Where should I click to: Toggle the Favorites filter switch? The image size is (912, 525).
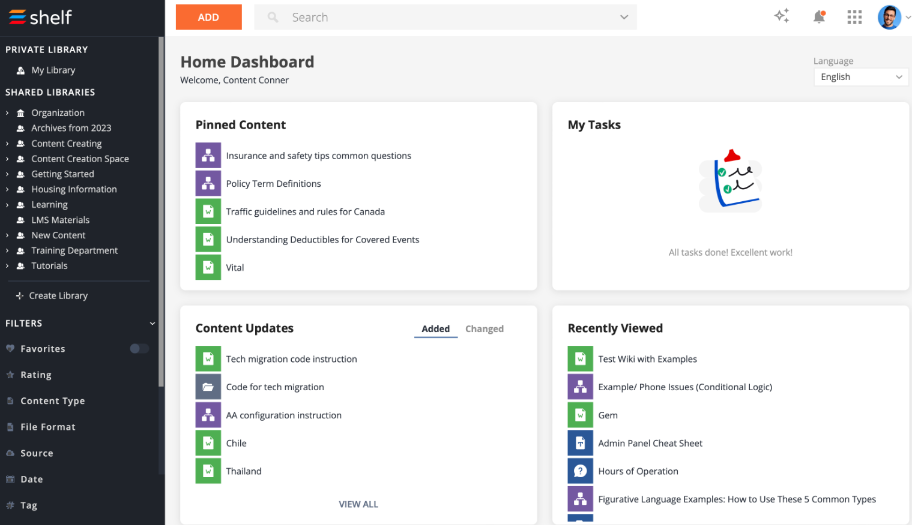139,348
